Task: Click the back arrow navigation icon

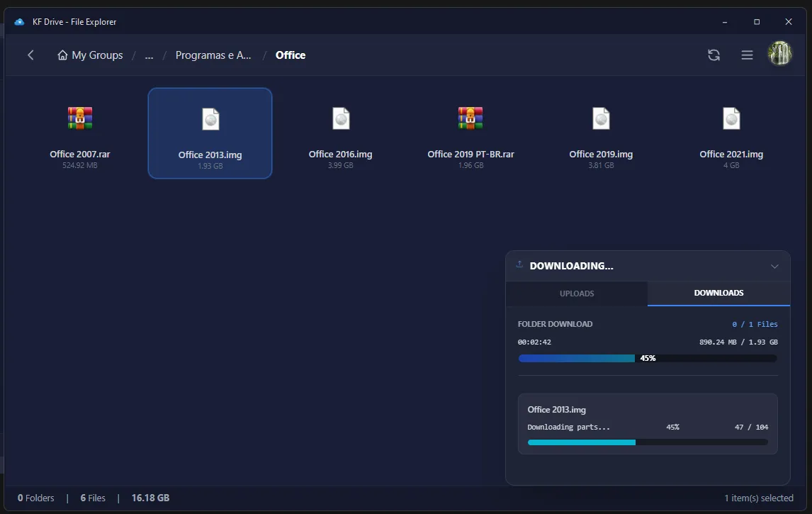Action: (30, 55)
